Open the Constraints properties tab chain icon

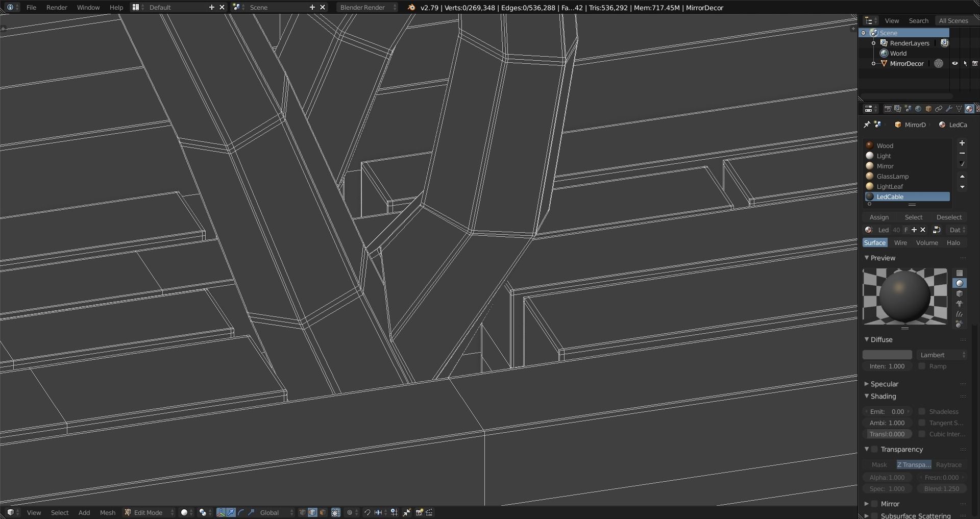(x=939, y=109)
